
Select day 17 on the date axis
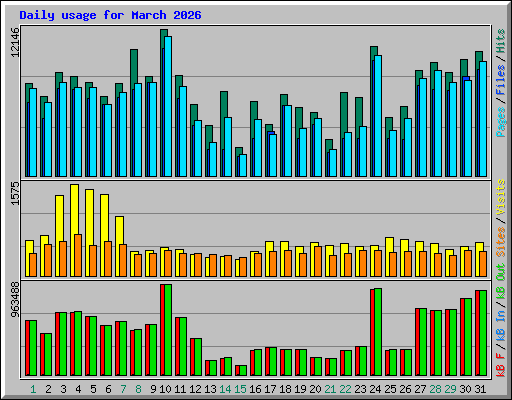tap(270, 389)
